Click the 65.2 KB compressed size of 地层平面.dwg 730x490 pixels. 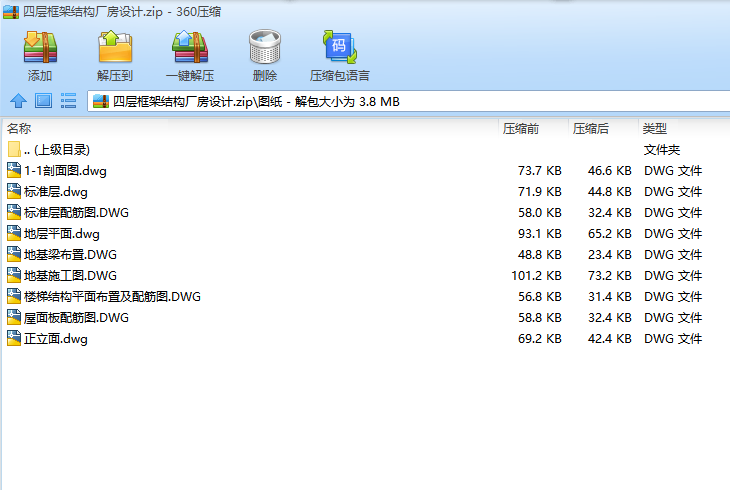click(609, 234)
